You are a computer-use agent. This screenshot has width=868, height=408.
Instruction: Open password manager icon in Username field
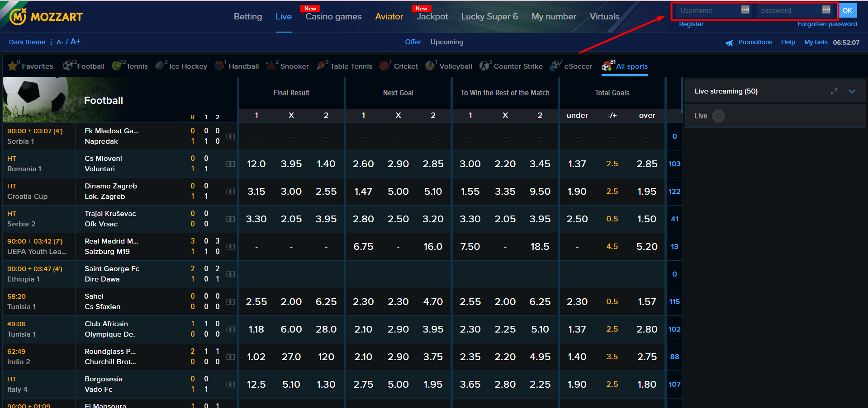[745, 10]
